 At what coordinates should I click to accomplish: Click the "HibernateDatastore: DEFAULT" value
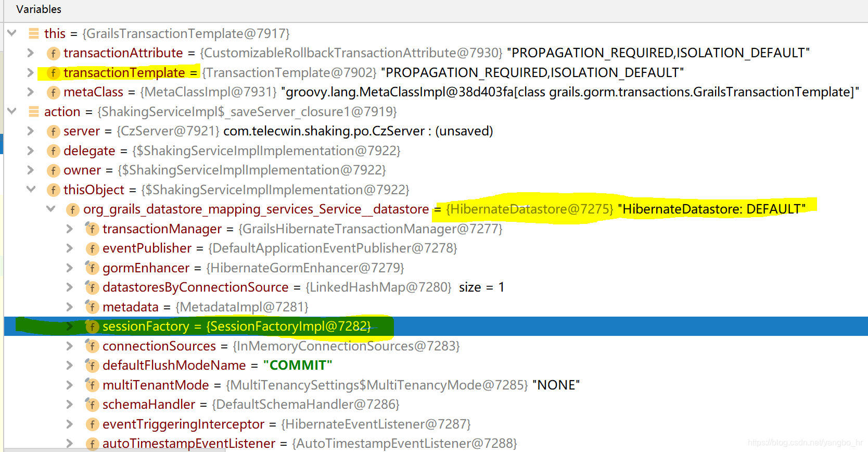tap(711, 209)
